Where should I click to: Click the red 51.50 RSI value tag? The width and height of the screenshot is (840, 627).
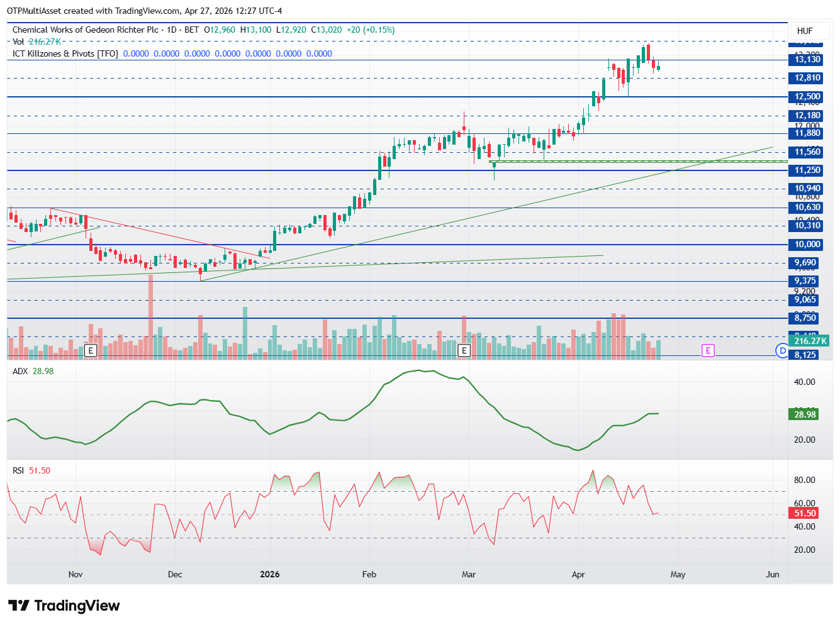(805, 513)
